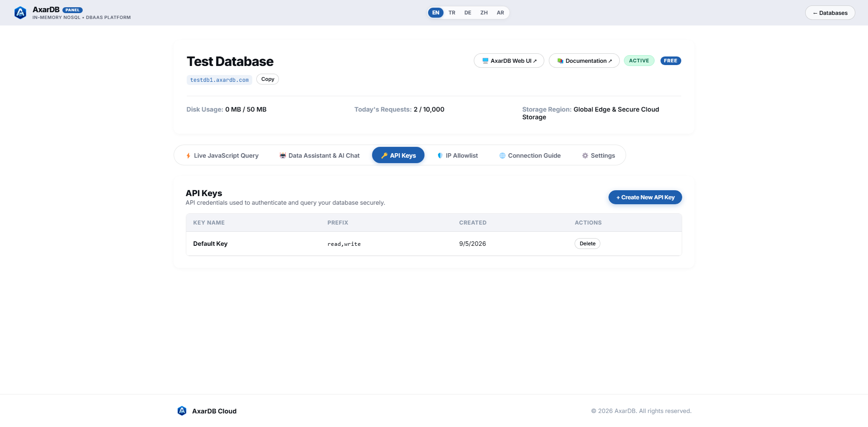Open the Documentation link
The height and width of the screenshot is (427, 868).
pos(584,61)
